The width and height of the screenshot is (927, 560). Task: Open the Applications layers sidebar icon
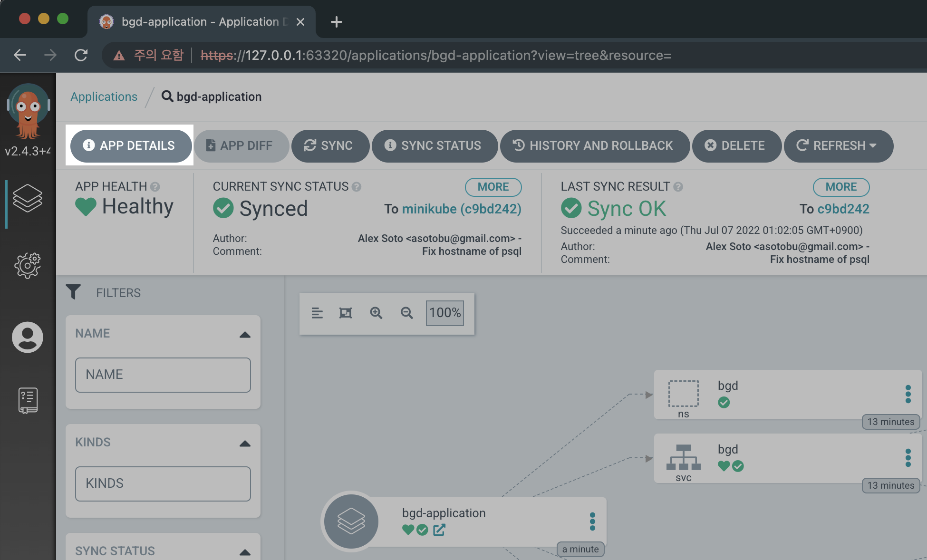pyautogui.click(x=28, y=198)
